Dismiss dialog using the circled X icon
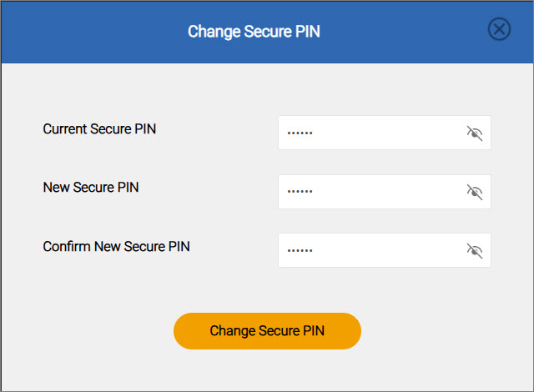The width and height of the screenshot is (534, 392). [499, 29]
